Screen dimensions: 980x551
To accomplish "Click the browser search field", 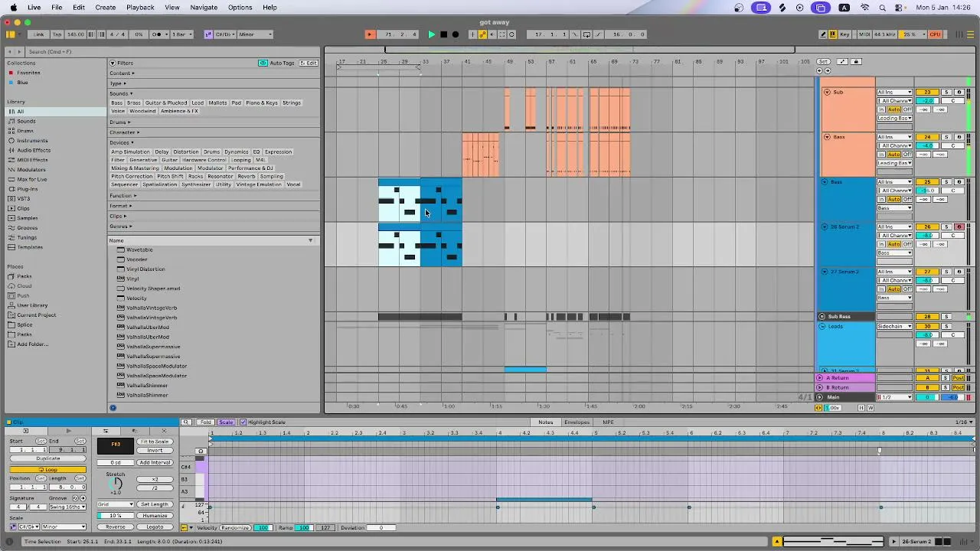I will pyautogui.click(x=172, y=51).
